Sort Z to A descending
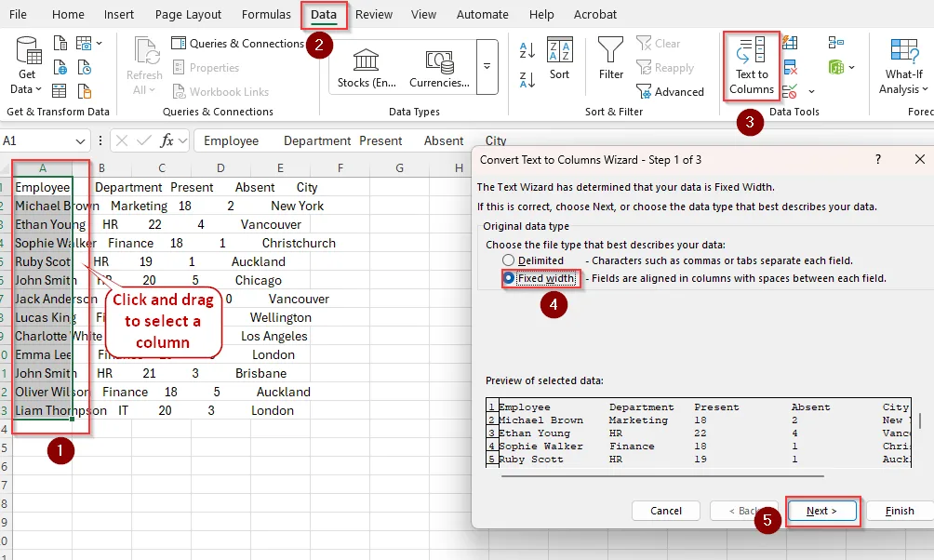The height and width of the screenshot is (560, 934). point(527,79)
